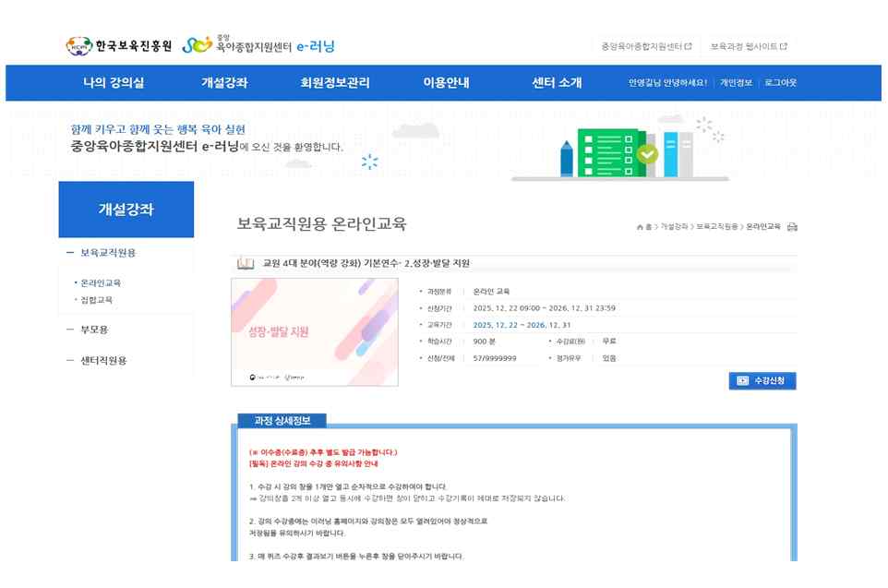
Task: Click the 로그아웃 link
Action: (x=780, y=83)
